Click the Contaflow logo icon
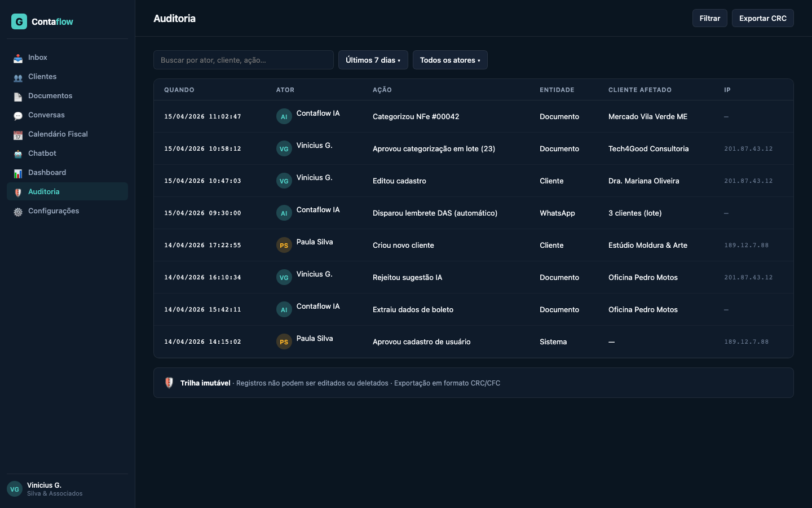The width and height of the screenshot is (812, 508). (x=19, y=21)
